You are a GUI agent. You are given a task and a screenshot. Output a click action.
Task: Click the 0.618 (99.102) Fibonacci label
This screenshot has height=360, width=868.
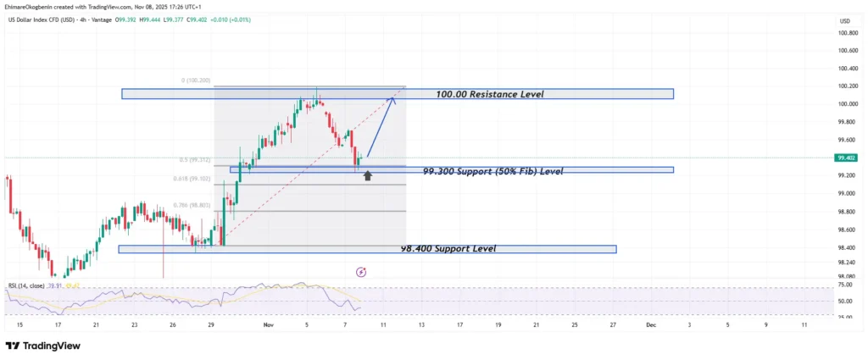(x=194, y=179)
